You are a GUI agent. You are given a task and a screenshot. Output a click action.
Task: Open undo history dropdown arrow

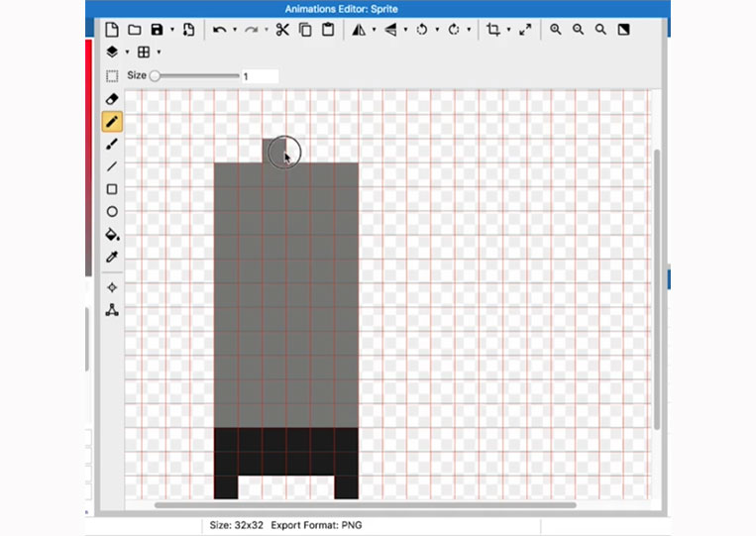click(x=235, y=30)
